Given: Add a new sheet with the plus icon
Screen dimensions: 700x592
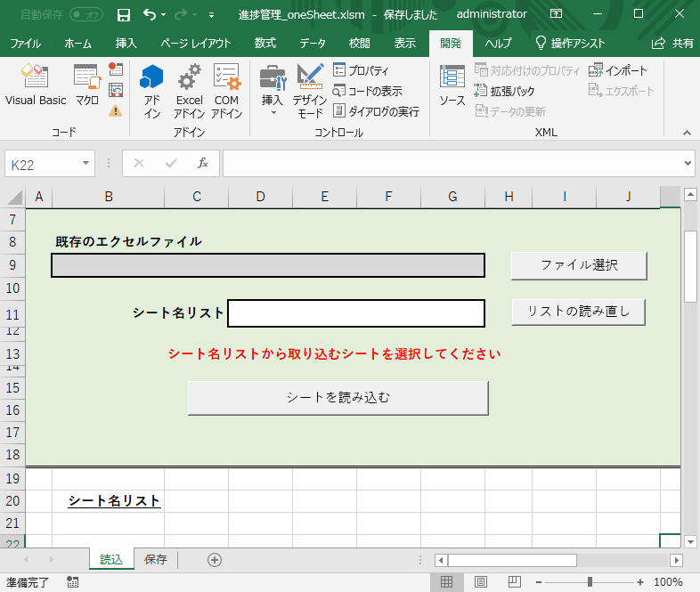Looking at the screenshot, I should [x=215, y=560].
